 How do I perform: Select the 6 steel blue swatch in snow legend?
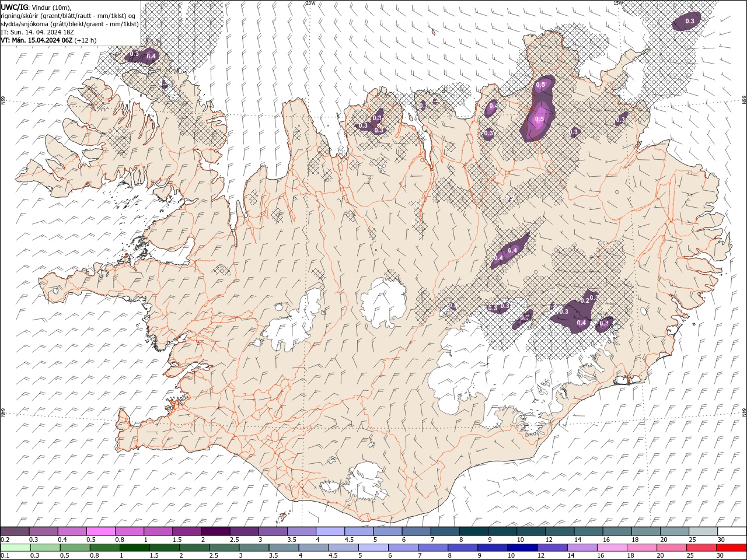417,531
